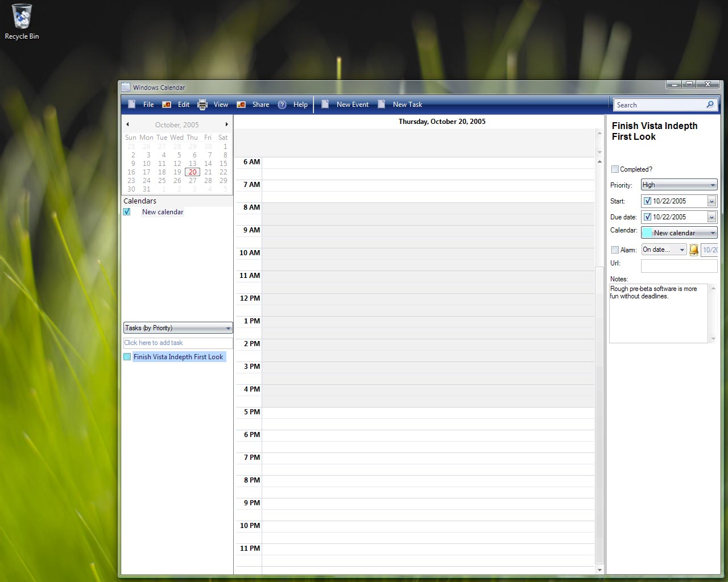This screenshot has height=582, width=728.
Task: Click the Notes text area
Action: [x=659, y=313]
